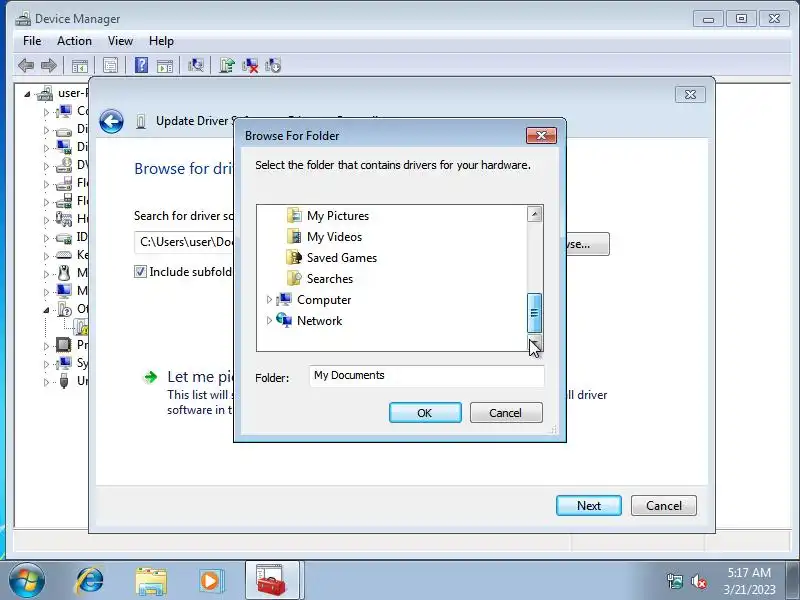
Task: Select the Human Interface Devices category icon
Action: tap(64, 219)
